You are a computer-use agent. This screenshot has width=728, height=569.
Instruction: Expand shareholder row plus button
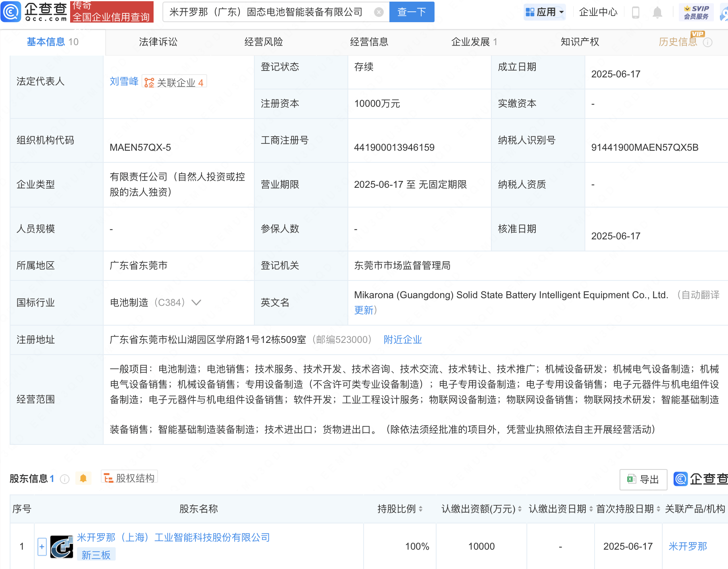tap(42, 547)
